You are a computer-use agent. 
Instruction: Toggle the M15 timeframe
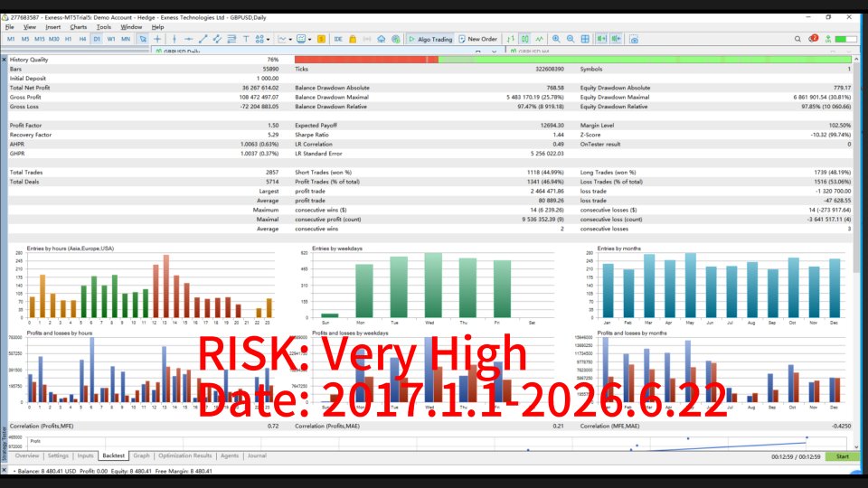point(39,39)
